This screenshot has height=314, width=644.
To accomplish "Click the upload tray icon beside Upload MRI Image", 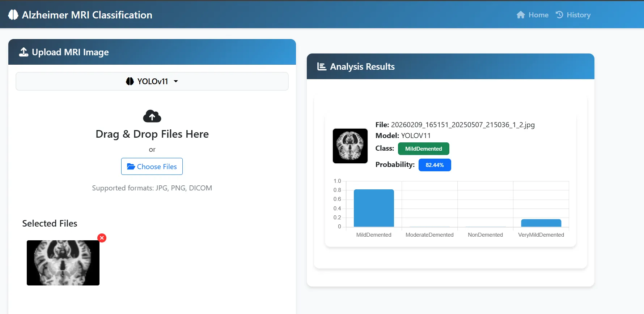I will (x=24, y=52).
